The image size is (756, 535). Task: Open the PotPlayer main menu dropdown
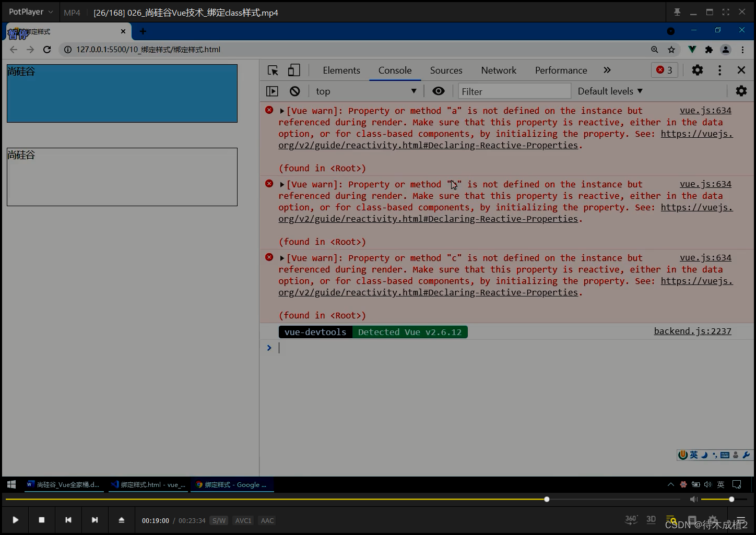(x=31, y=11)
